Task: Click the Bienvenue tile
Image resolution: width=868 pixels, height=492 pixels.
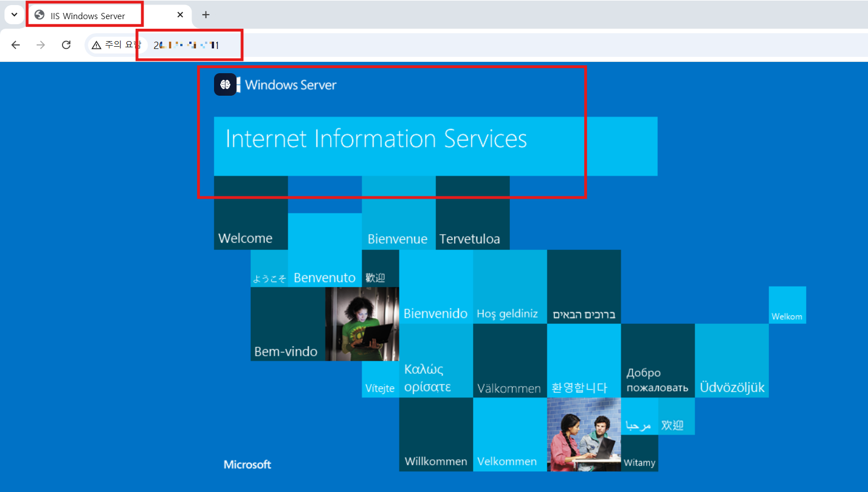Action: click(x=399, y=213)
